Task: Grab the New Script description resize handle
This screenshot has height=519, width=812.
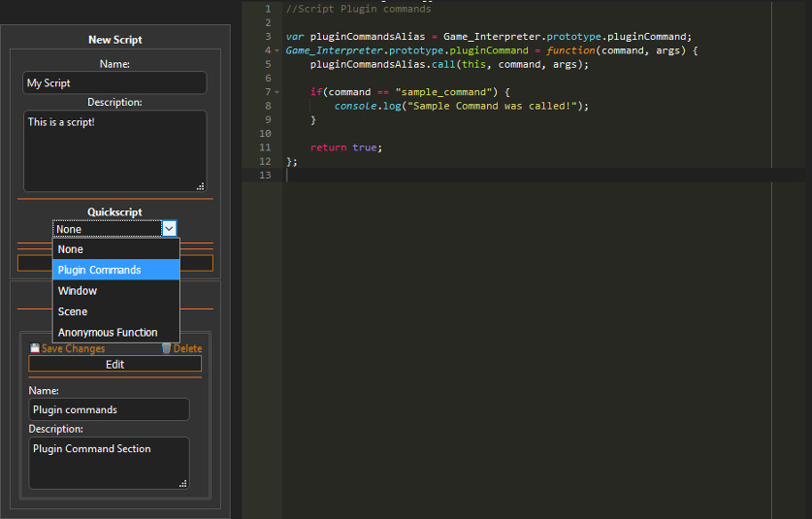Action: pyautogui.click(x=200, y=185)
